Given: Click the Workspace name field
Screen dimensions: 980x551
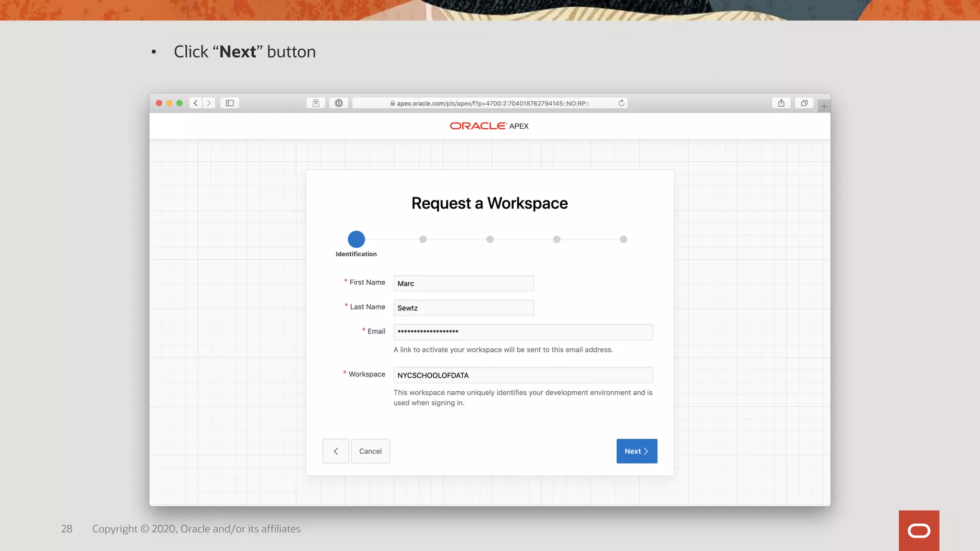Looking at the screenshot, I should [523, 375].
